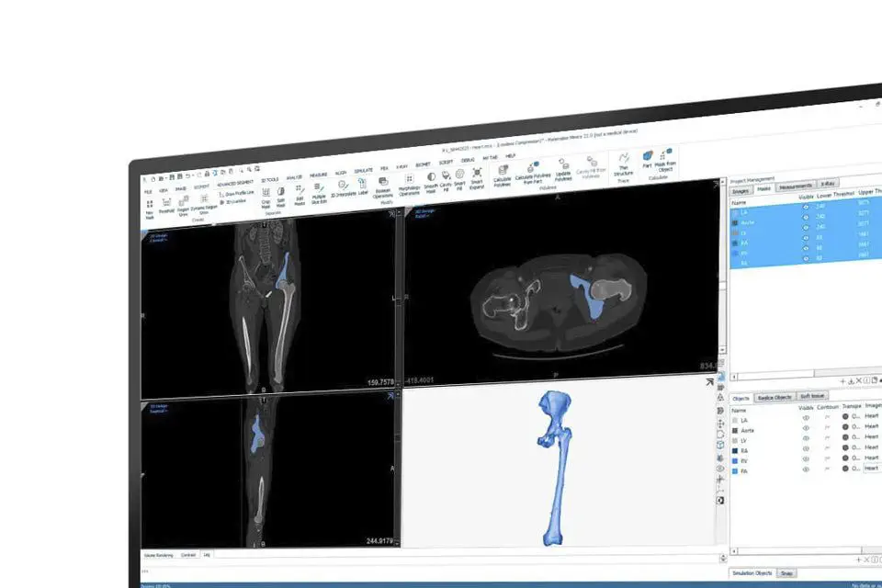The height and width of the screenshot is (588, 882).
Task: Toggle visibility eye for RV object
Action: coord(807,458)
